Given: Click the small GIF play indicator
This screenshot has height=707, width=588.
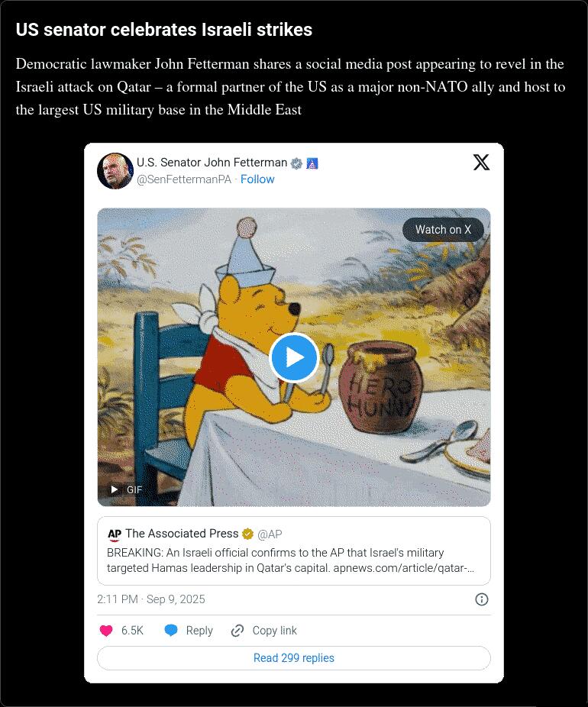Looking at the screenshot, I should click(x=126, y=489).
